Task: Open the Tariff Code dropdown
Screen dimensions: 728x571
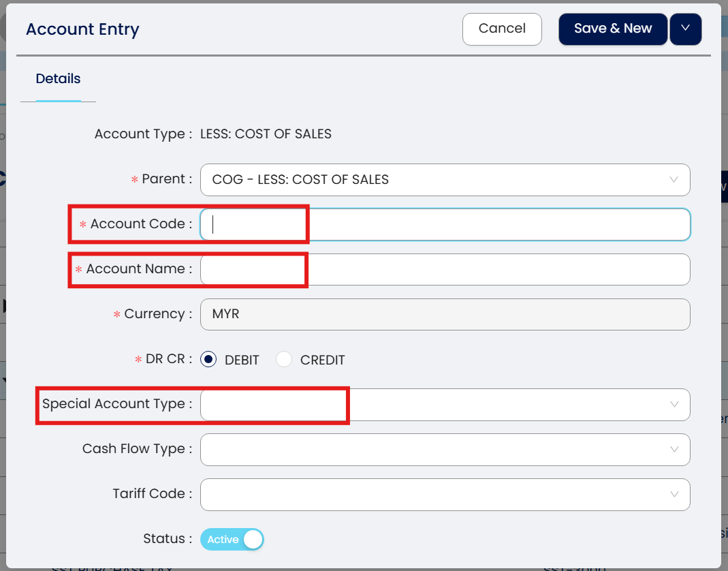Action: 436,495
